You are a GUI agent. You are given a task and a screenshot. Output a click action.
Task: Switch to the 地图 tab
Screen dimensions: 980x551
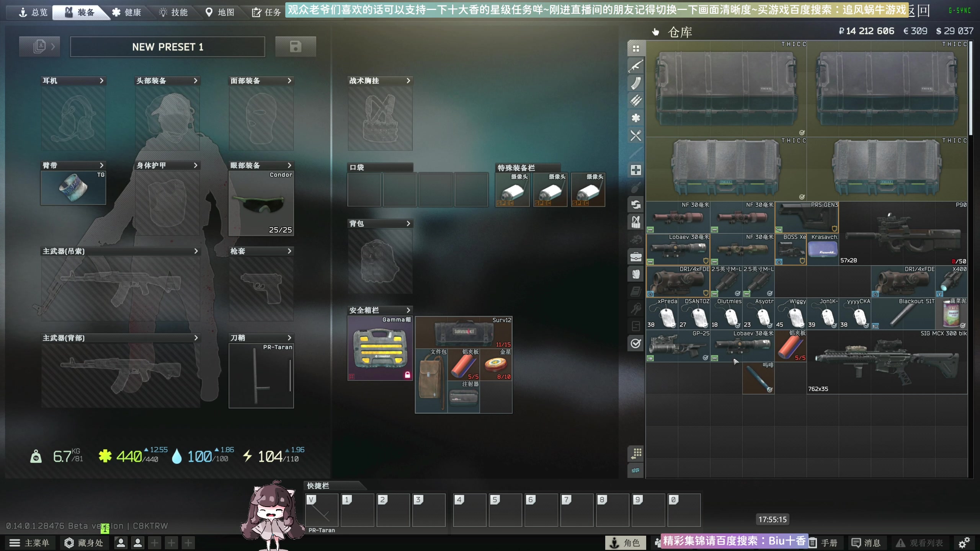(x=220, y=12)
